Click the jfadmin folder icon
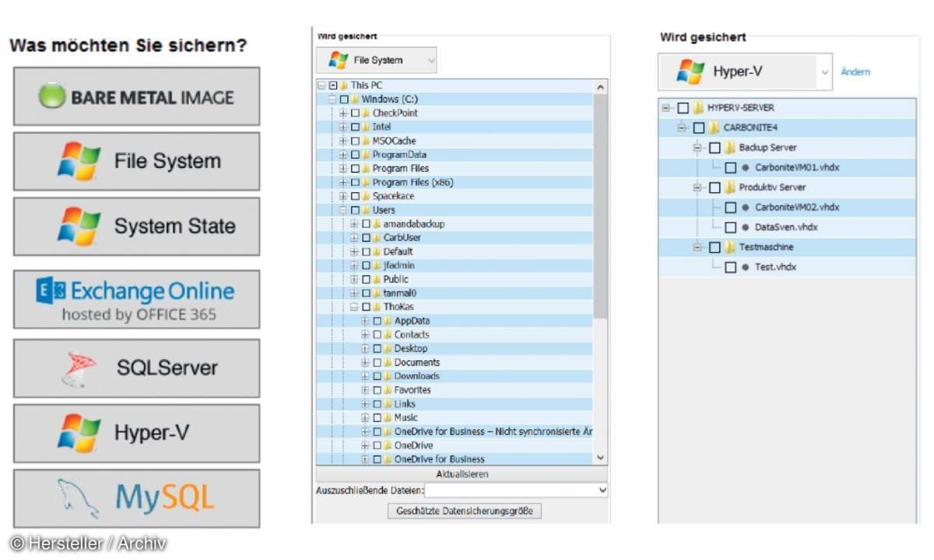Screen dimensions: 934x560 pyautogui.click(x=377, y=265)
